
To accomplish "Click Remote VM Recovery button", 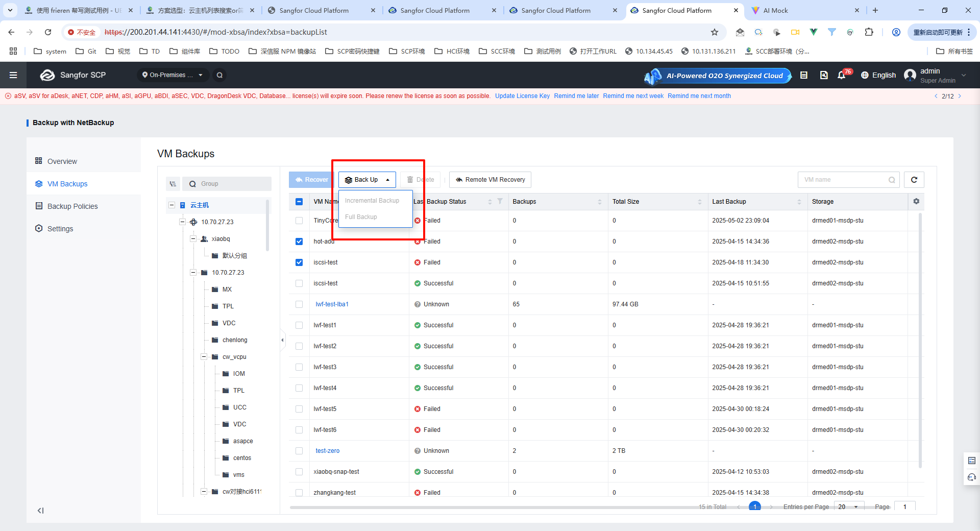I will (x=491, y=180).
